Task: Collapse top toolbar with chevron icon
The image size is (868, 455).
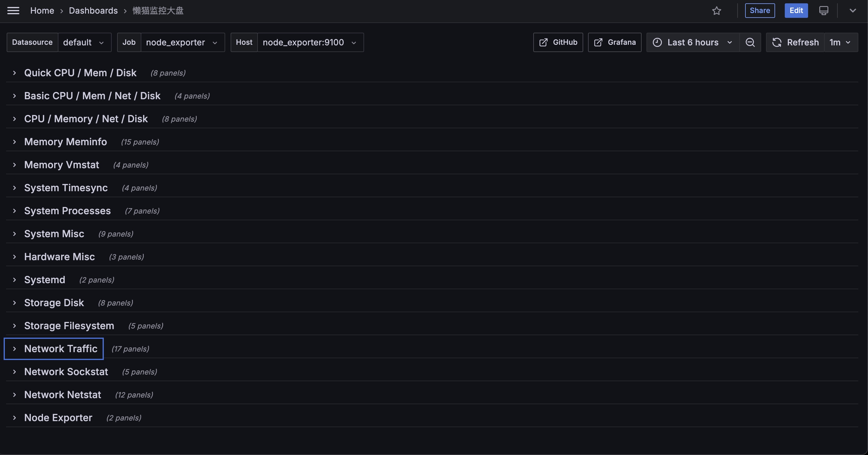Action: tap(853, 11)
